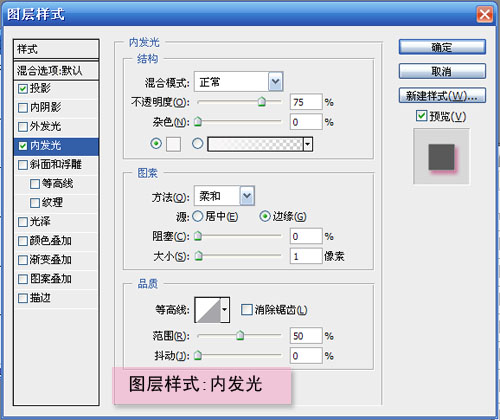Screen dimensions: 500x420
Task: Expand the 等高线 contour picker arrow
Action: (x=225, y=310)
